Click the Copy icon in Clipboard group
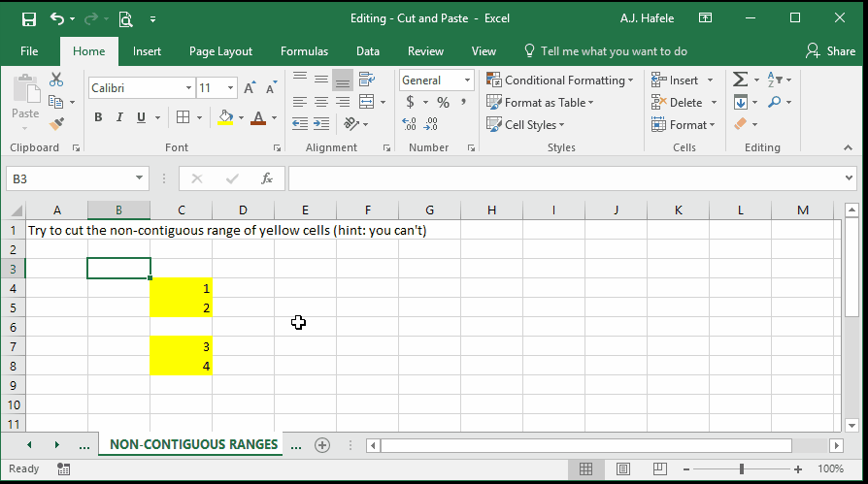 click(x=55, y=102)
